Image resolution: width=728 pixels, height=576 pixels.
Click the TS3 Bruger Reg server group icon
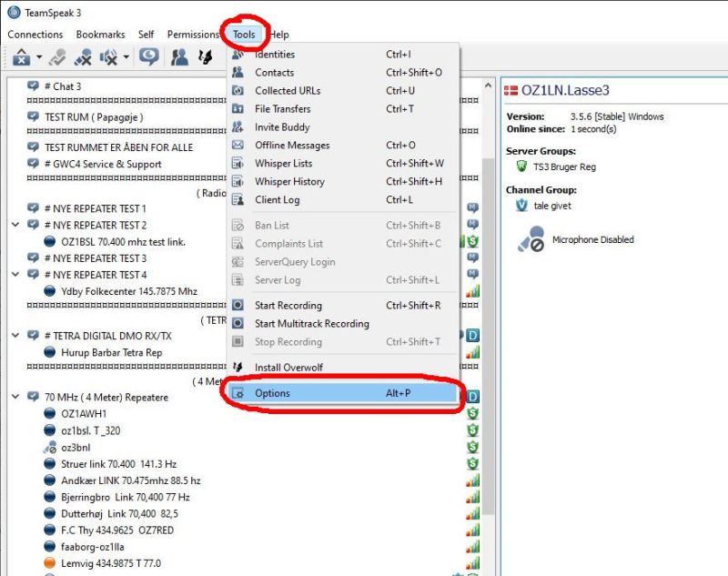[x=521, y=167]
